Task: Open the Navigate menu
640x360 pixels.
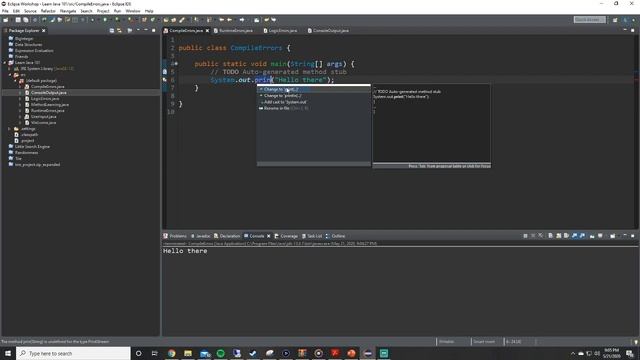Action: point(68,11)
